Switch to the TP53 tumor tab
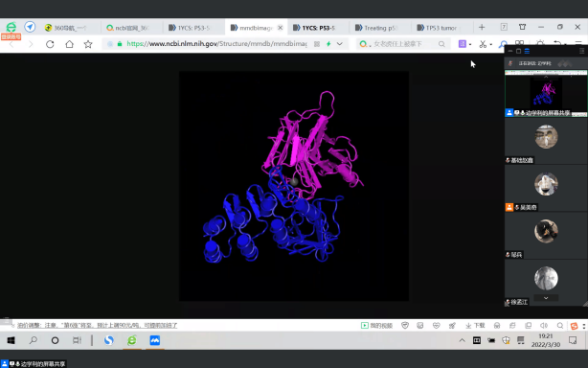This screenshot has height=368, width=588. (x=441, y=28)
